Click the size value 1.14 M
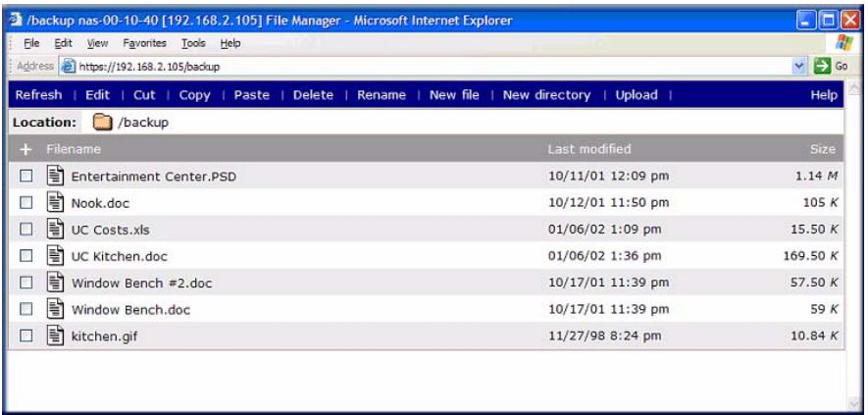The height and width of the screenshot is (415, 868). (816, 177)
